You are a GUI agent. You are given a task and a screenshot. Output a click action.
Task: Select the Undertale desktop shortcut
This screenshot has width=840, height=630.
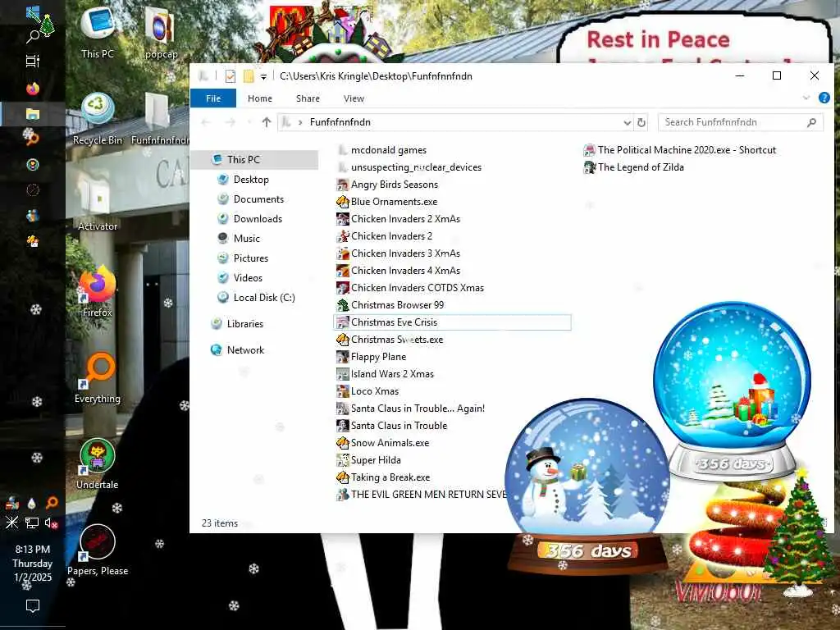click(98, 464)
